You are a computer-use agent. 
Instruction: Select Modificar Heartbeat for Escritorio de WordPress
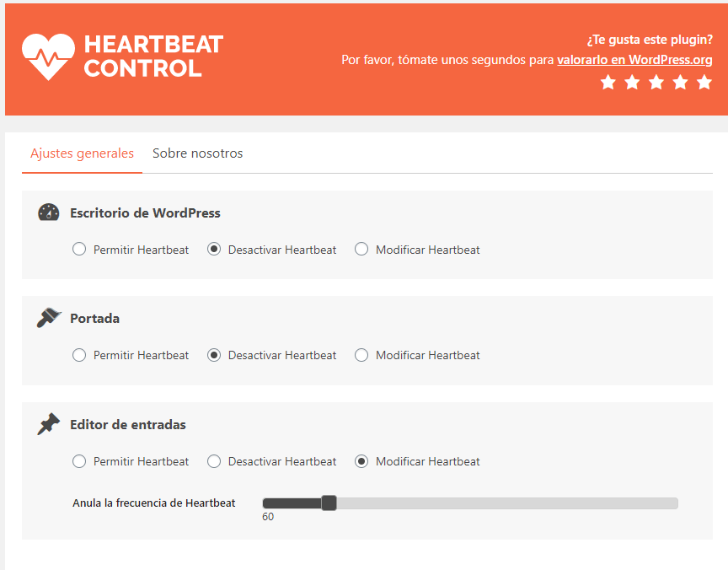point(361,249)
